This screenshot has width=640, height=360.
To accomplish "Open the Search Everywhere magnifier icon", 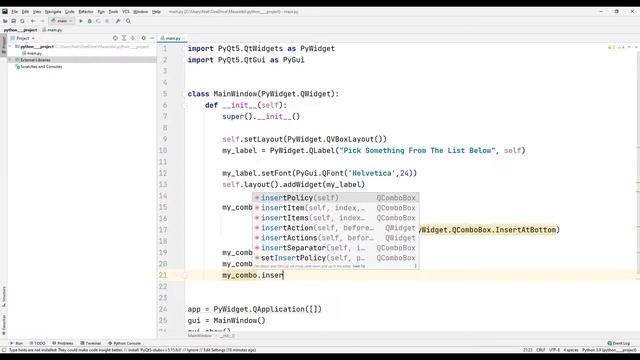I will pos(128,21).
